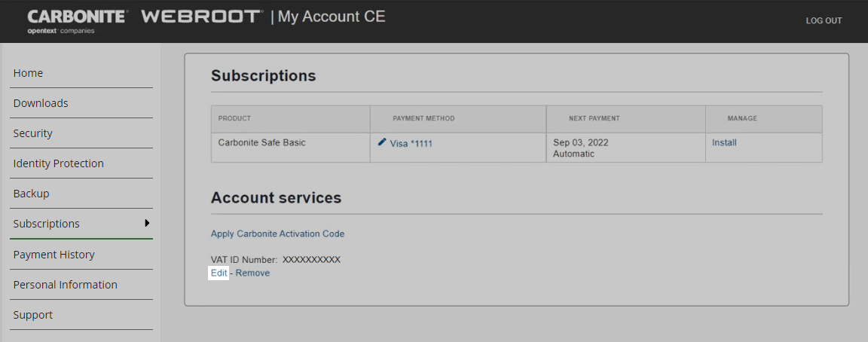The image size is (868, 342).
Task: Go to Downloads in the sidebar
Action: (x=41, y=103)
